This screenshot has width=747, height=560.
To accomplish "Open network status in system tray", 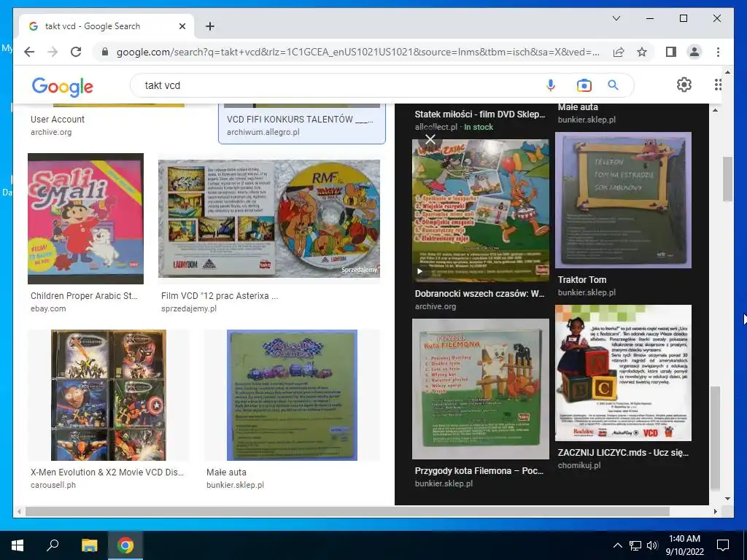I will point(635,545).
